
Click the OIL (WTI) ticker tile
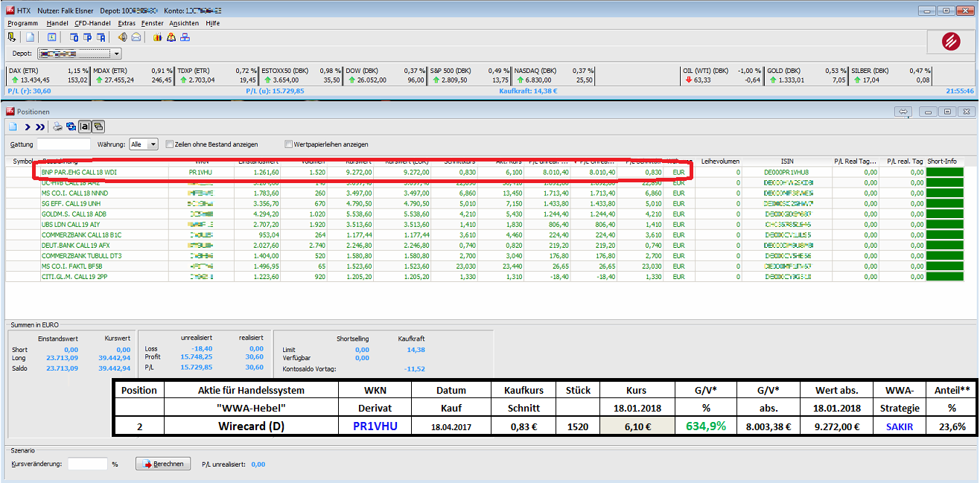coord(722,75)
